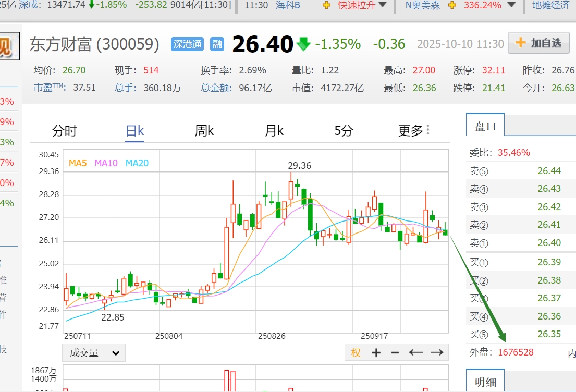Click the 融 margin badge
This screenshot has height=392, width=576.
(x=217, y=44)
